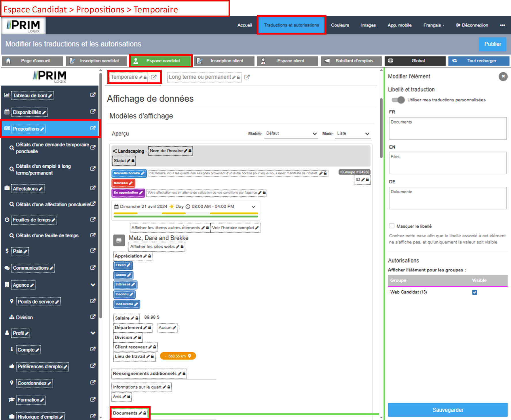Click the Groupe #34268 share badge
This screenshot has width=511, height=420.
pyautogui.click(x=354, y=172)
